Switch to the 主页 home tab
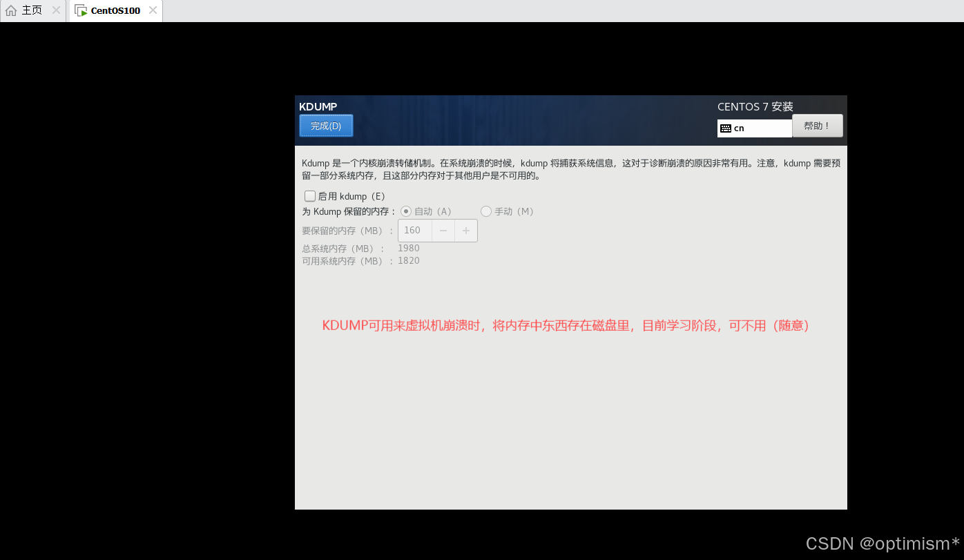This screenshot has width=964, height=560. point(32,10)
